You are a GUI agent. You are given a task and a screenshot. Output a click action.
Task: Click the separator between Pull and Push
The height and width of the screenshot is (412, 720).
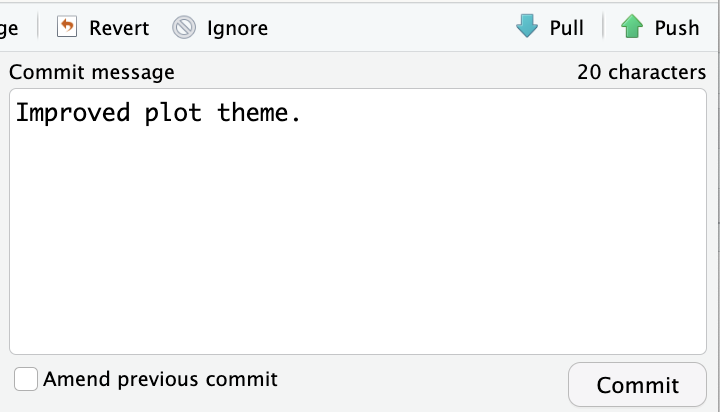(x=603, y=27)
